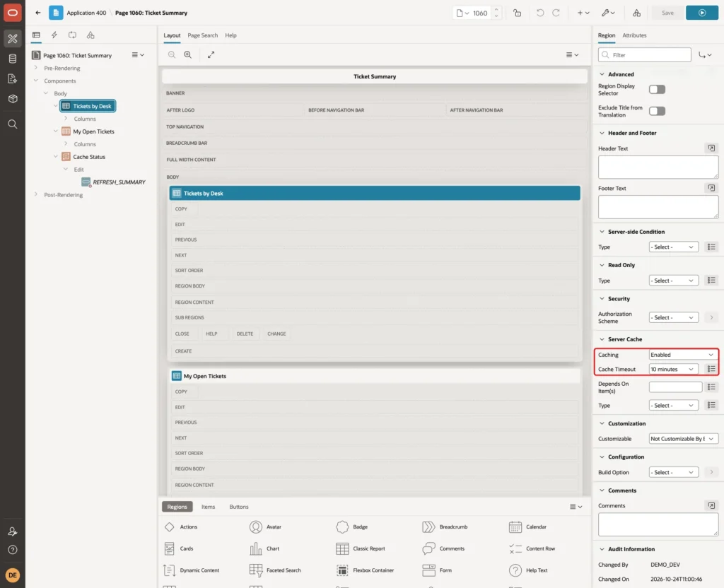
Task: Select Tickets by Desk region in layout
Action: [375, 193]
